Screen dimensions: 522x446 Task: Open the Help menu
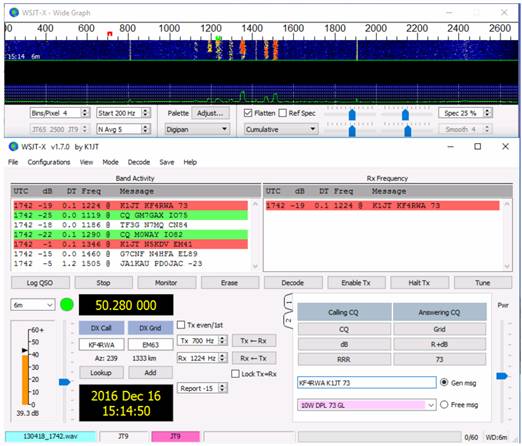pos(190,162)
